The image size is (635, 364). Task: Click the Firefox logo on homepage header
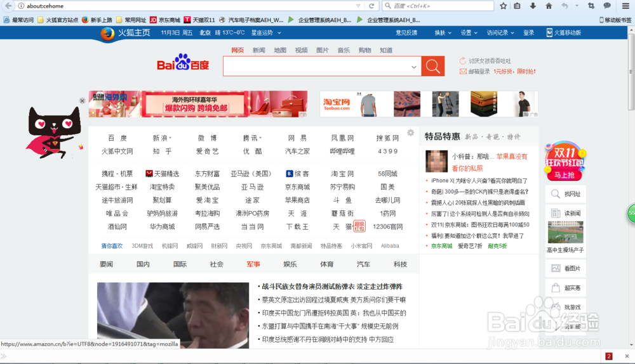pos(107,34)
